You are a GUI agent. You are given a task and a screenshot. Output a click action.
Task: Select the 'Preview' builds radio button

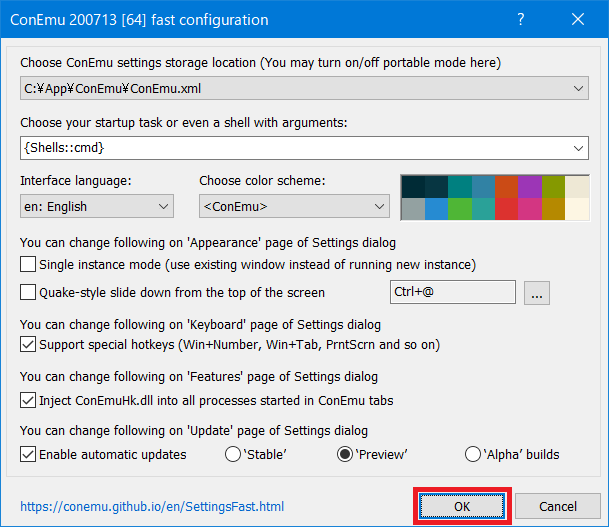(x=345, y=454)
